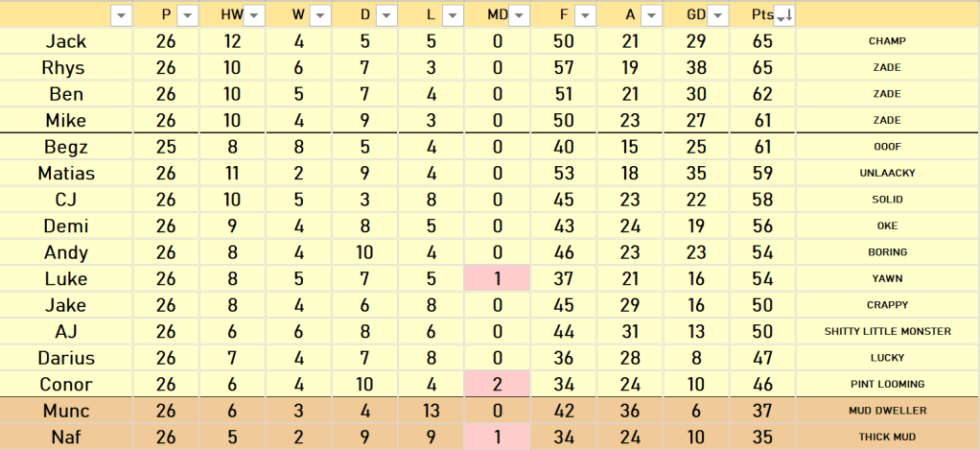Click Conor's pink MD cell showing 2
The width and height of the screenshot is (980, 450).
497,384
